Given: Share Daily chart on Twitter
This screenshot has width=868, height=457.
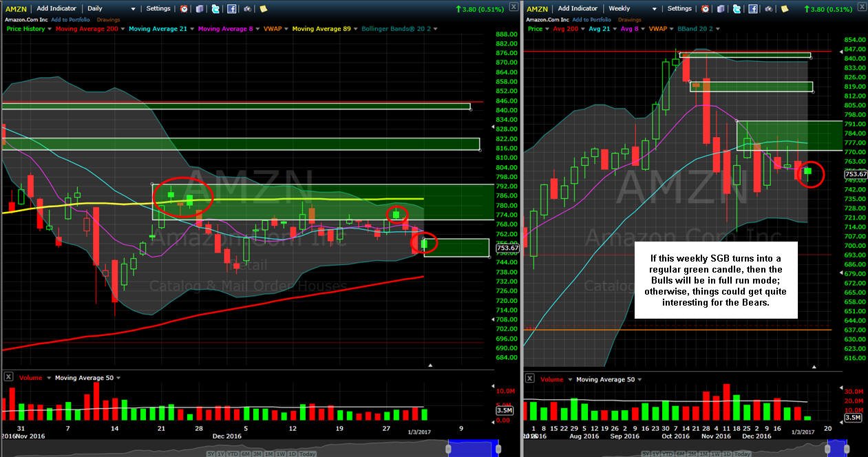Looking at the screenshot, I should (215, 9).
